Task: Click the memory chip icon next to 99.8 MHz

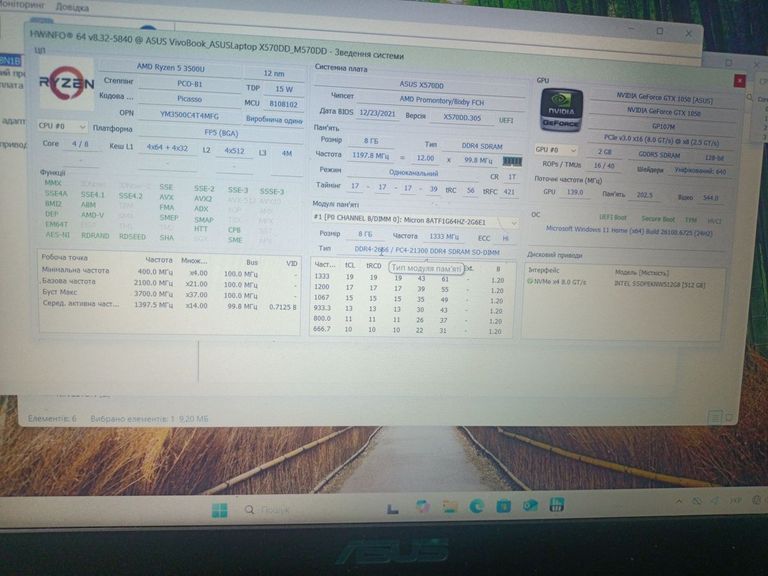Action: pyautogui.click(x=512, y=159)
